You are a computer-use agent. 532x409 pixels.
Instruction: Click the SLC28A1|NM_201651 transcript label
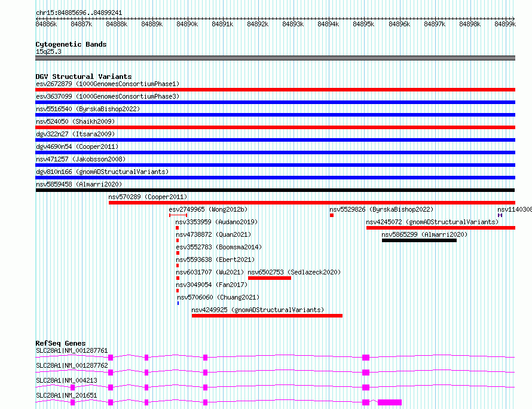pyautogui.click(x=66, y=395)
